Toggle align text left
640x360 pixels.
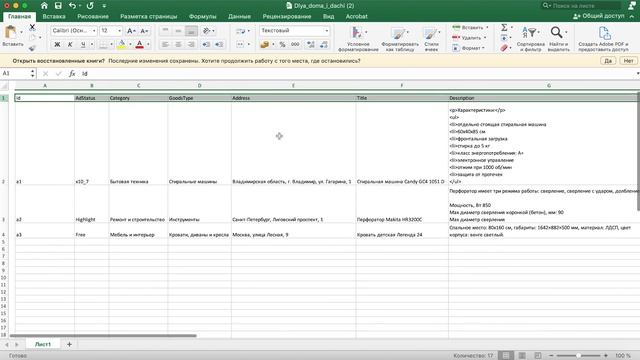click(x=165, y=44)
